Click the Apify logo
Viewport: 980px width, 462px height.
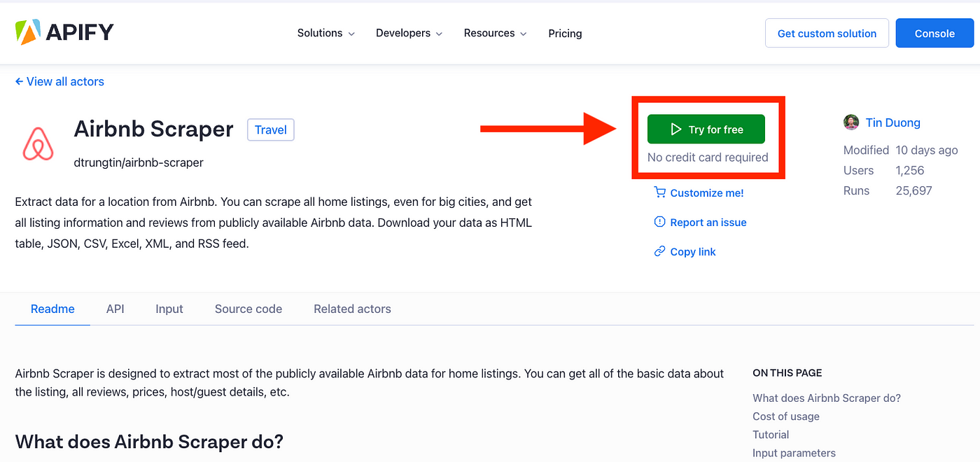[64, 32]
